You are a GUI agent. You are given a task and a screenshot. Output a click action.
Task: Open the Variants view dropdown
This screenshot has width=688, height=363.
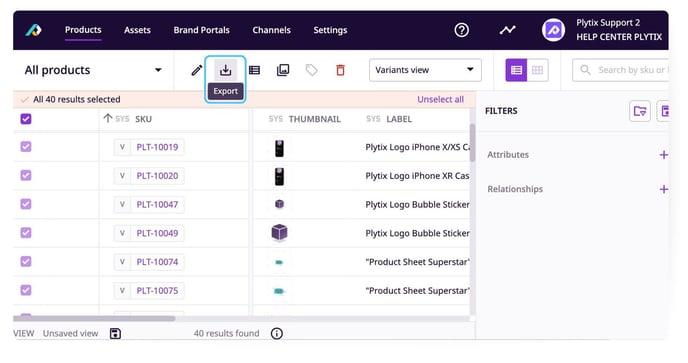[x=425, y=70]
